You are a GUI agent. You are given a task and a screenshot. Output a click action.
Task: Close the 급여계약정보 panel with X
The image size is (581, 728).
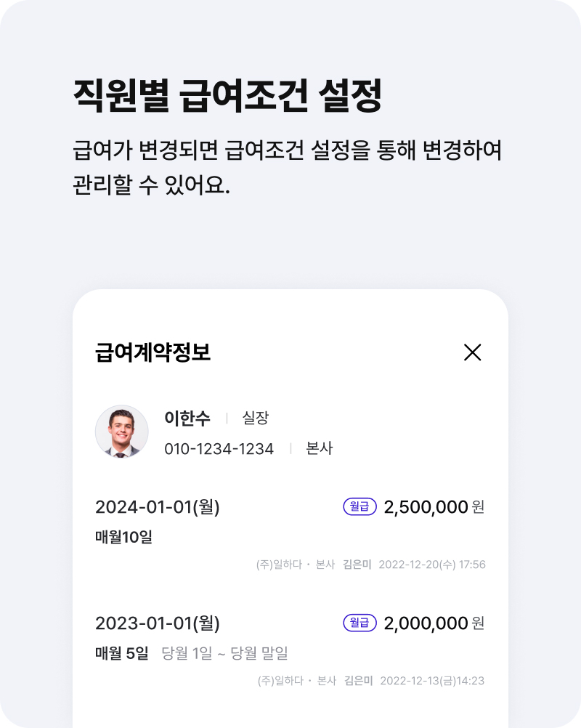pyautogui.click(x=472, y=352)
